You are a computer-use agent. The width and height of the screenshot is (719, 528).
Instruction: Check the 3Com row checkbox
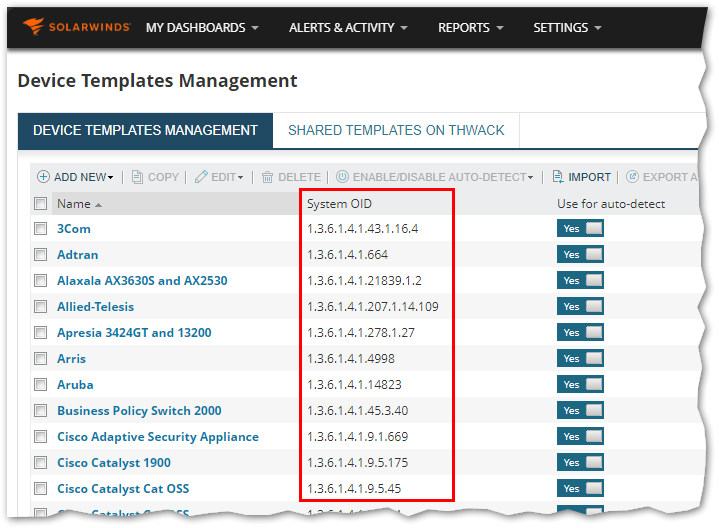click(41, 228)
